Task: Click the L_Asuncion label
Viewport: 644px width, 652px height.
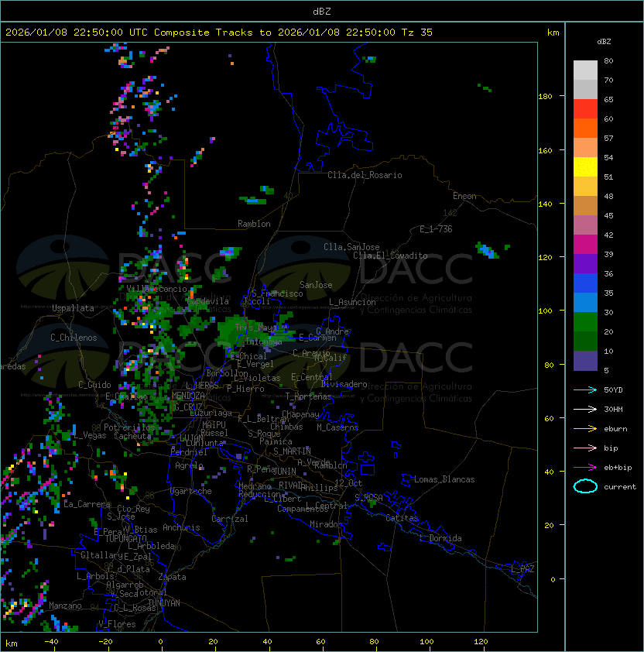Action: pos(352,302)
